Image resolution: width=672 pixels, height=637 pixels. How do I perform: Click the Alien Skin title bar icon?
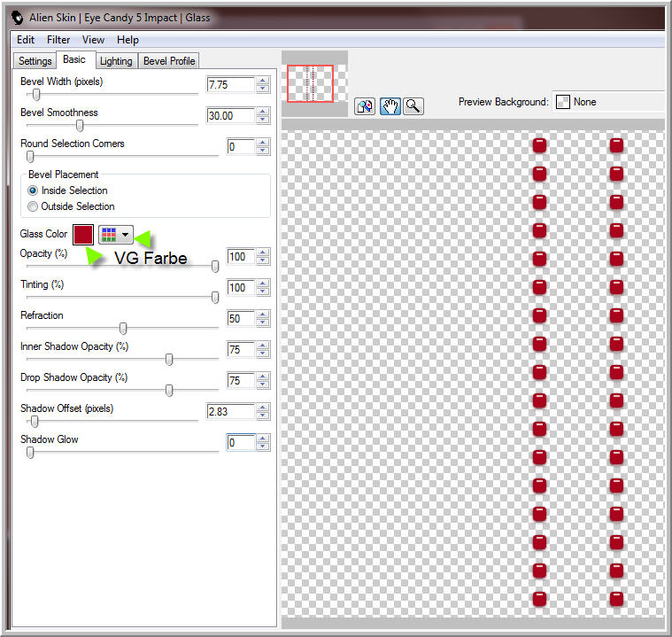[17, 18]
